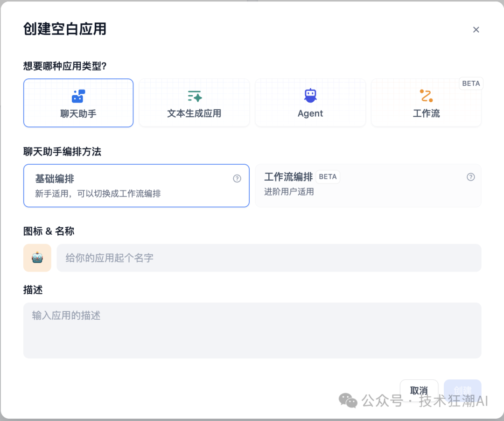Click the 创建 button
The width and height of the screenshot is (504, 421).
(x=462, y=390)
